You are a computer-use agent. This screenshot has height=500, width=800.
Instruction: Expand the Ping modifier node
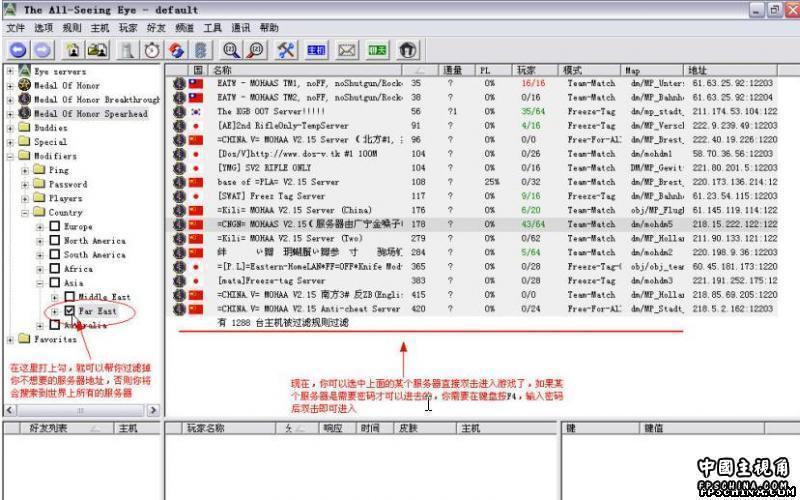coord(24,170)
